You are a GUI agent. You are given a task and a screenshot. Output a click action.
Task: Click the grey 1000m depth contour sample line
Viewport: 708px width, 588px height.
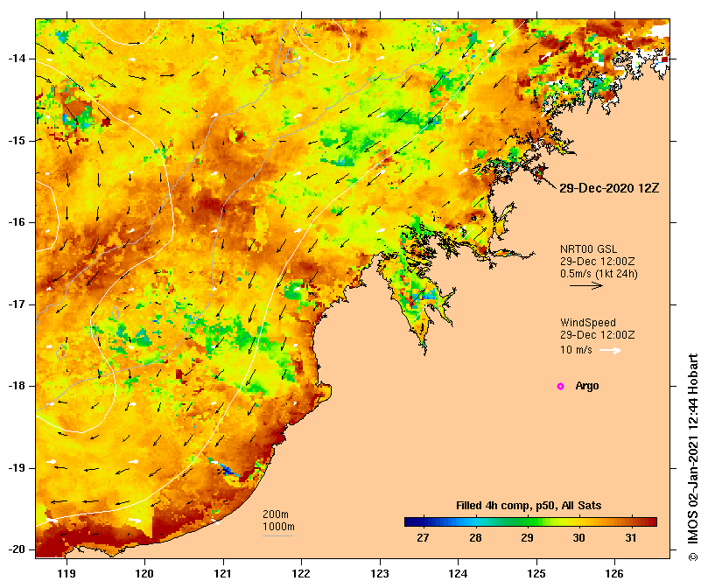(277, 536)
